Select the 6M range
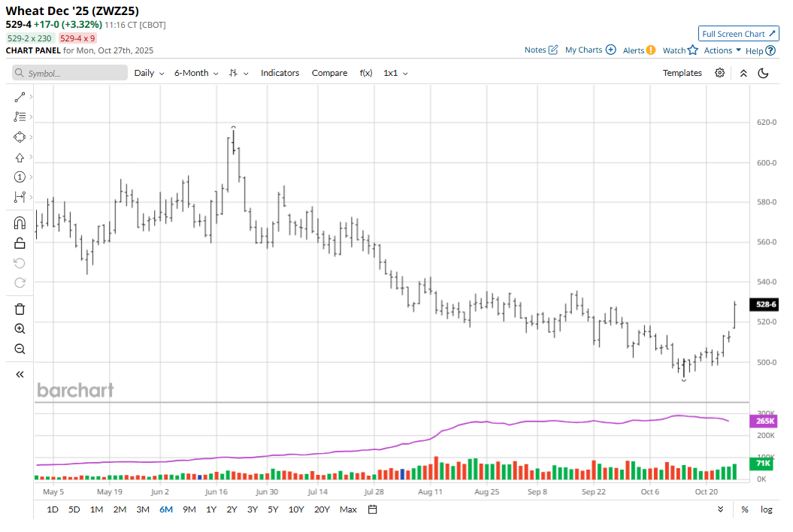Screen dimensions: 793x532 tap(166, 509)
